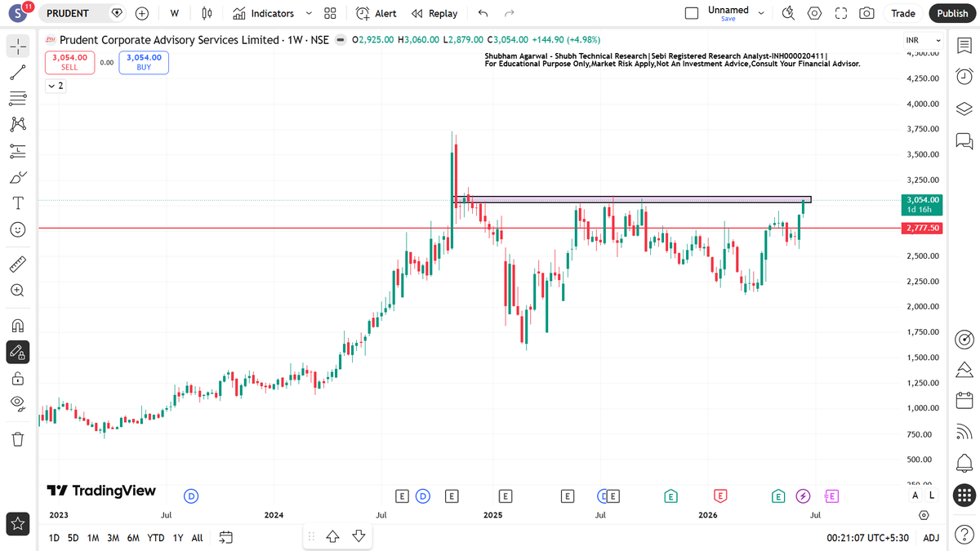
Task: Activate the zoom in tool
Action: [18, 291]
